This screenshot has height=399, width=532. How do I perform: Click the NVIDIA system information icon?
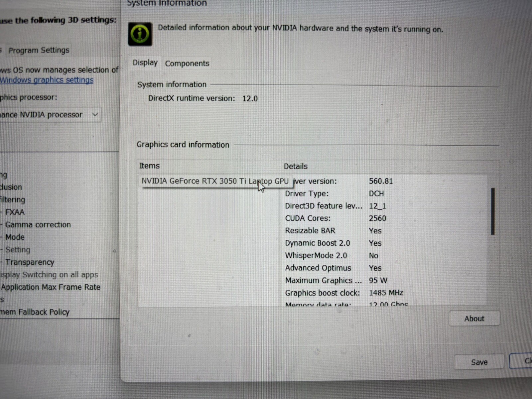click(140, 34)
